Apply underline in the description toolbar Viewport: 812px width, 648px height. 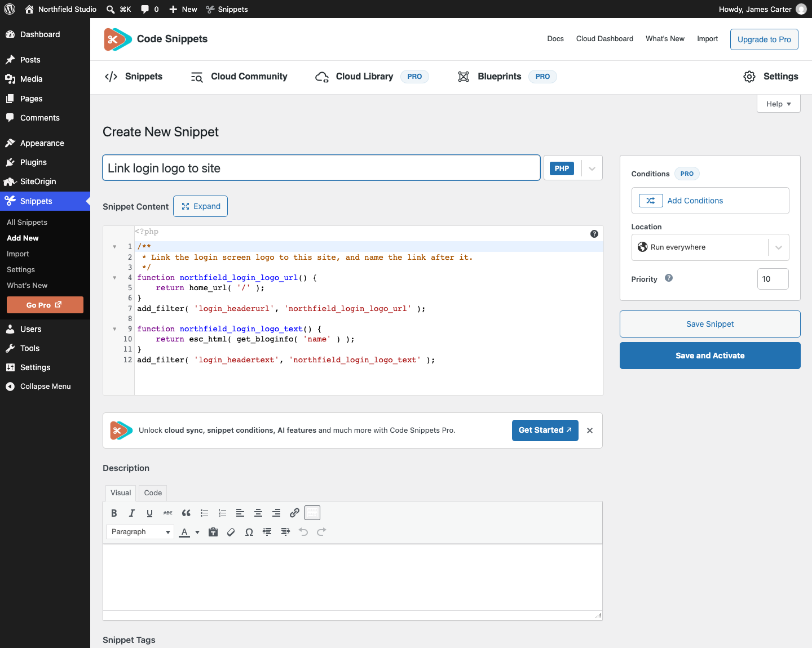tap(149, 513)
